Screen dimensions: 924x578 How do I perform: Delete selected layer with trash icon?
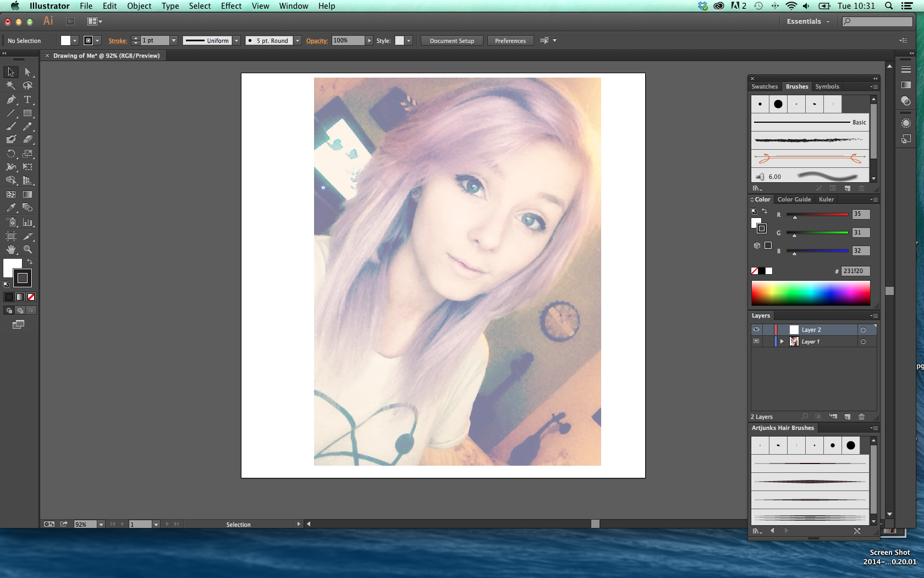coord(862,417)
